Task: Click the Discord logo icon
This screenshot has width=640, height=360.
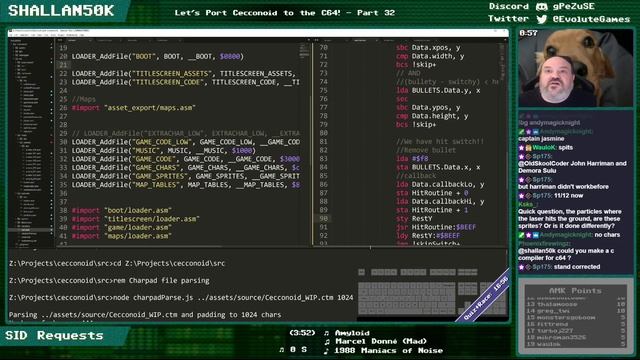Action: [541, 7]
